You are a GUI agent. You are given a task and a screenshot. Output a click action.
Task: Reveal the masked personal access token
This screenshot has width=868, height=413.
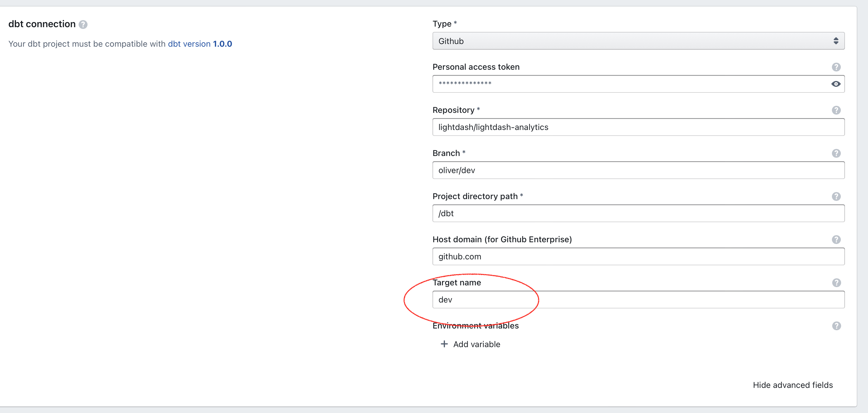point(836,84)
